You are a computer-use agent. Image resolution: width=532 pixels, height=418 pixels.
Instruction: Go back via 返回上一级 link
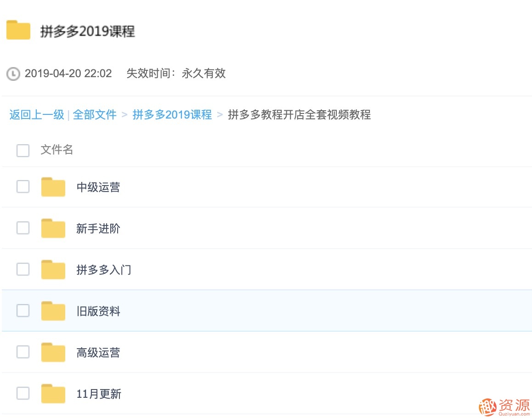[37, 115]
